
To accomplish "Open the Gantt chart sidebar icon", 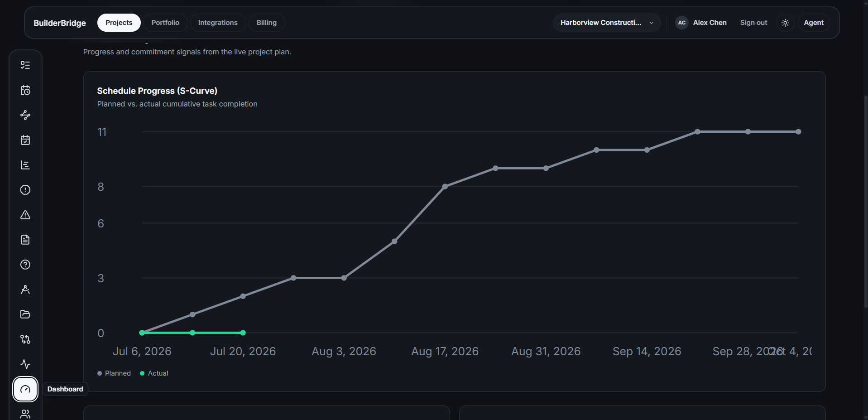I will [x=25, y=165].
